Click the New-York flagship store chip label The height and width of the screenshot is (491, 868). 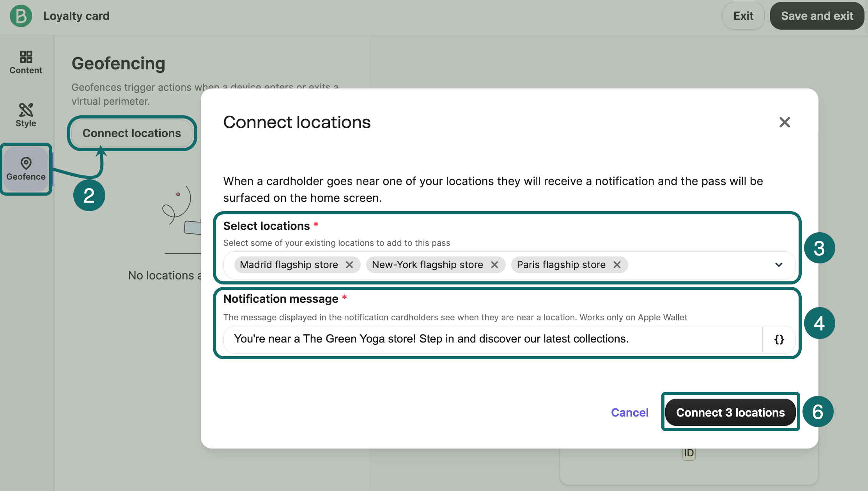(427, 265)
